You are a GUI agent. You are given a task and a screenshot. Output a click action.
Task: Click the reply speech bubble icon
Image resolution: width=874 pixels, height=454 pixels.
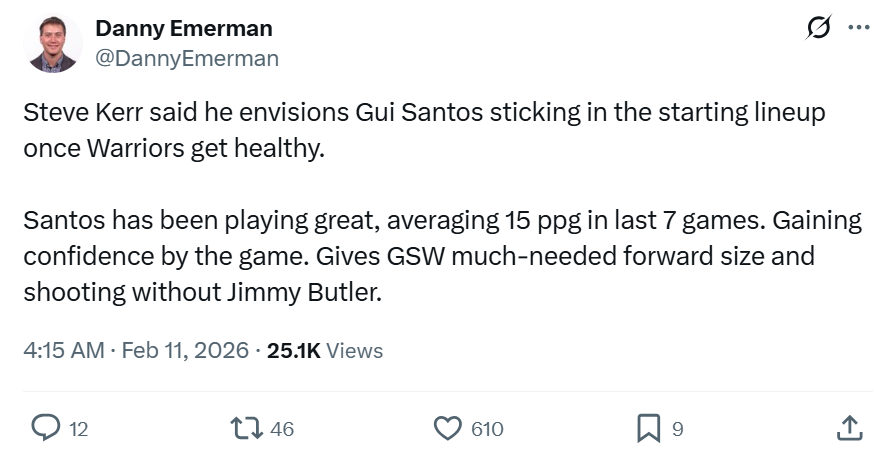point(45,428)
